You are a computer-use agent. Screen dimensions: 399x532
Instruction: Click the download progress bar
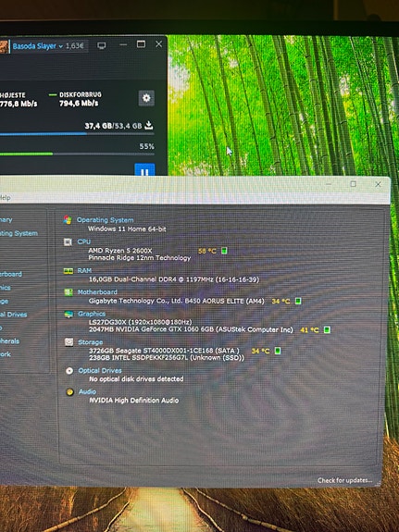coord(77,133)
